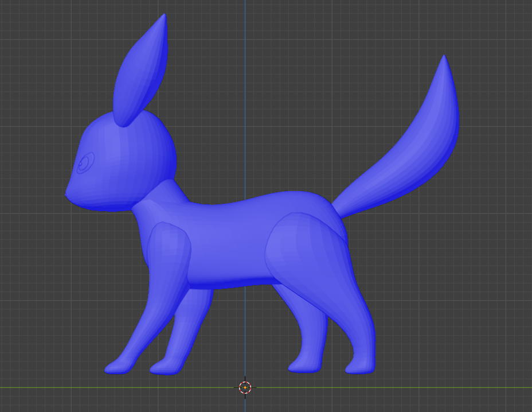Screen dimensions: 532x412
Task: Select the creature's circular eye
Action: (x=85, y=164)
